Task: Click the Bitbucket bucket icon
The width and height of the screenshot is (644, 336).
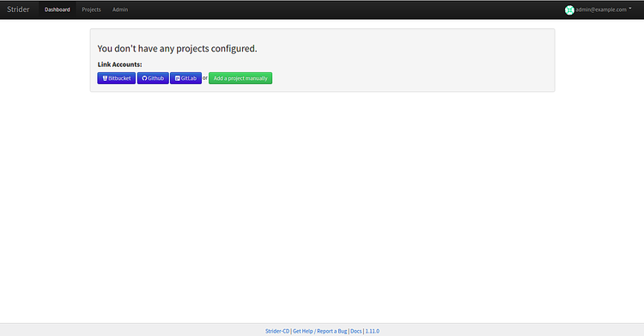Action: (x=105, y=78)
